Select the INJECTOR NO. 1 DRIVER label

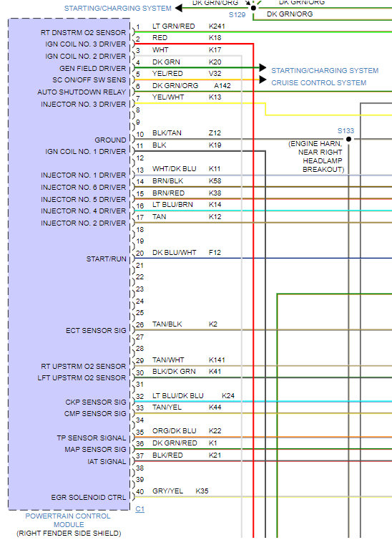[x=83, y=175]
